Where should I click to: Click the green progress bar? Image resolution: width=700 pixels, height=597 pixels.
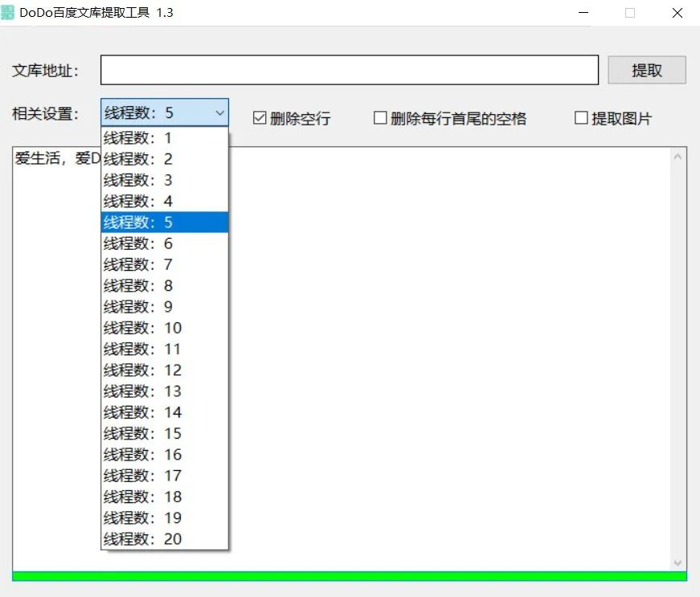tap(349, 576)
